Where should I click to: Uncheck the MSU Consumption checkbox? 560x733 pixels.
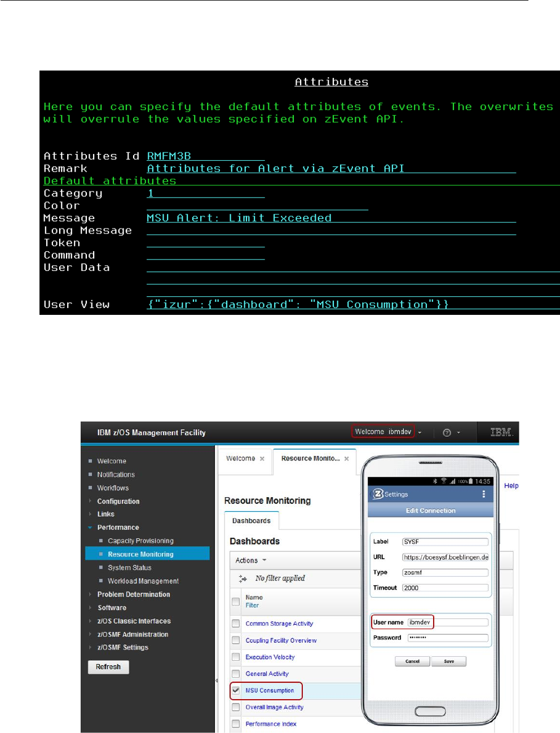[x=236, y=690]
